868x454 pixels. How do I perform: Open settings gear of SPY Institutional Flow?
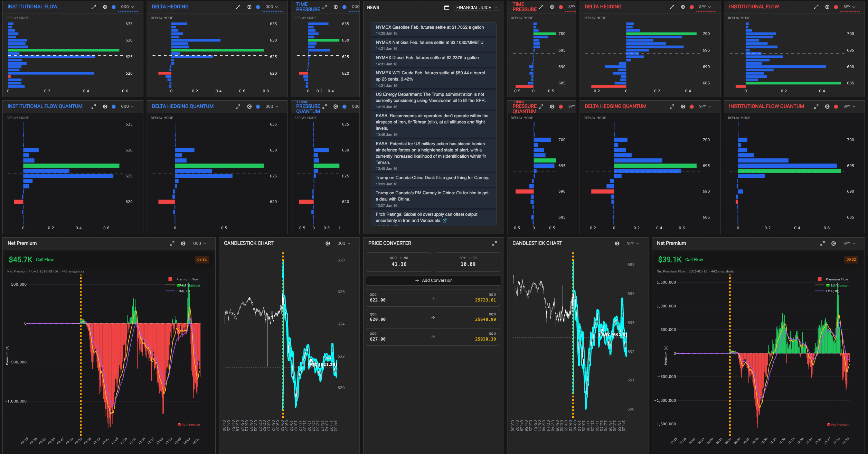(827, 7)
